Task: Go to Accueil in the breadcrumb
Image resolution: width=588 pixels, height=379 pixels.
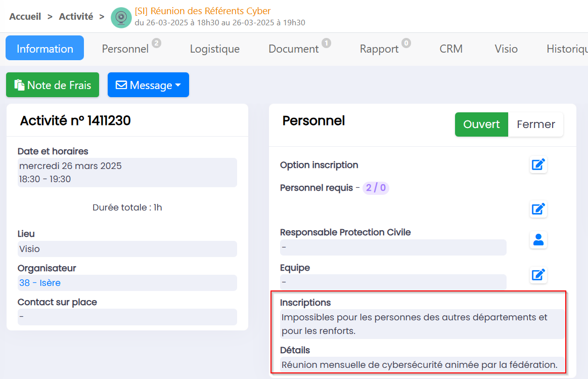Action: (25, 17)
